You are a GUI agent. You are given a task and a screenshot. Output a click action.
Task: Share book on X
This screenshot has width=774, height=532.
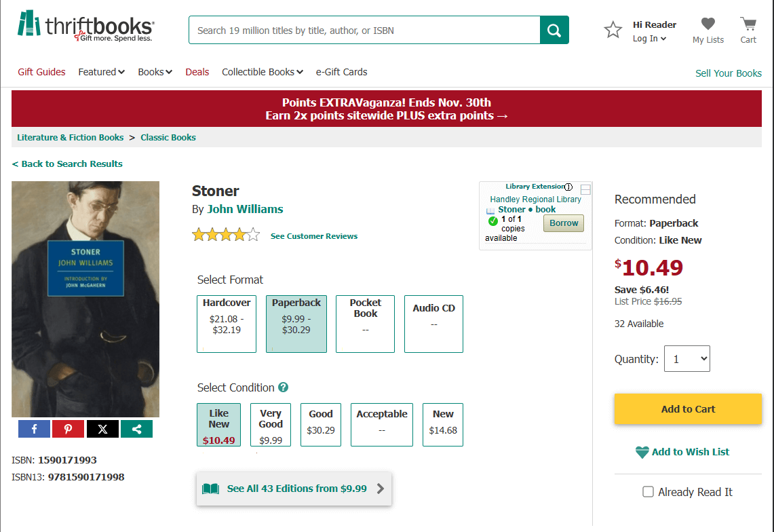click(x=102, y=429)
